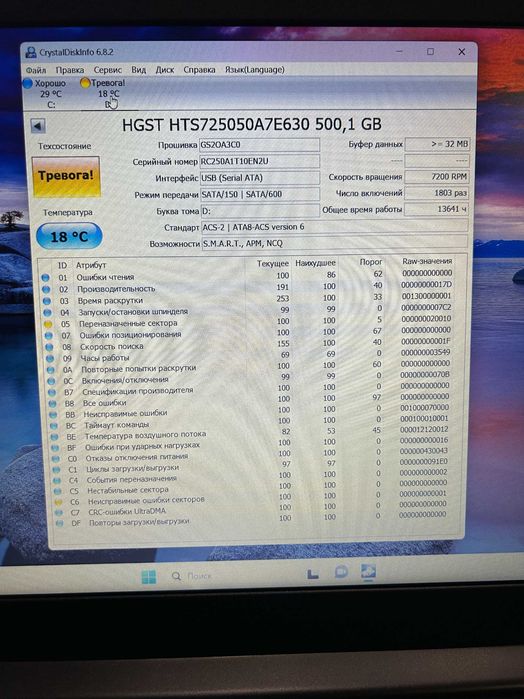Open the Файл menu
This screenshot has height=699, width=524.
[36, 70]
